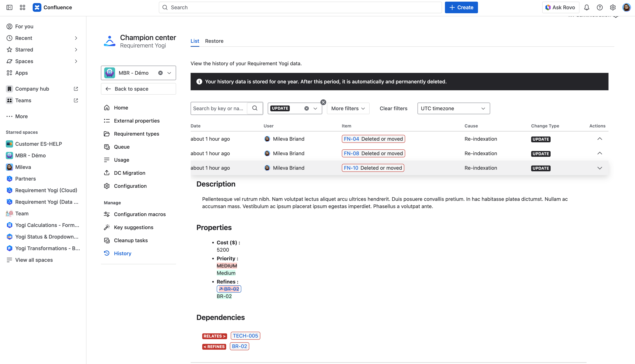Click the notifications bell icon
This screenshot has width=635, height=364.
pos(587,7)
